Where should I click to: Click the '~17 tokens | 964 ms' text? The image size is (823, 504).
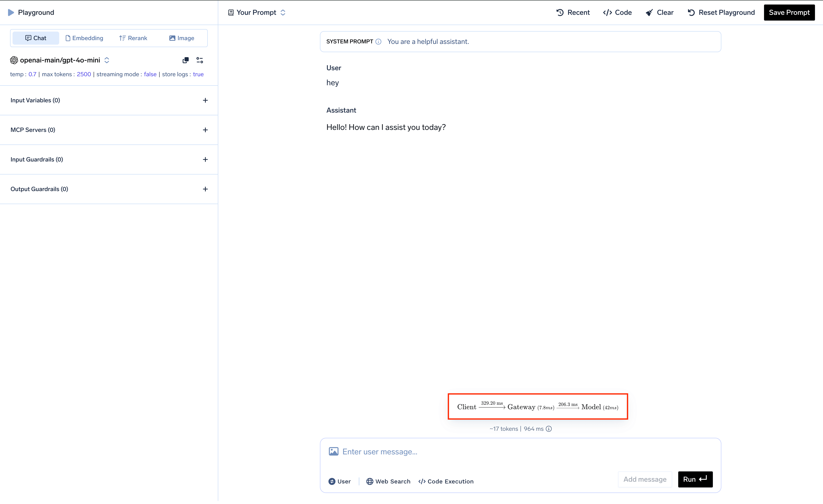pos(517,429)
